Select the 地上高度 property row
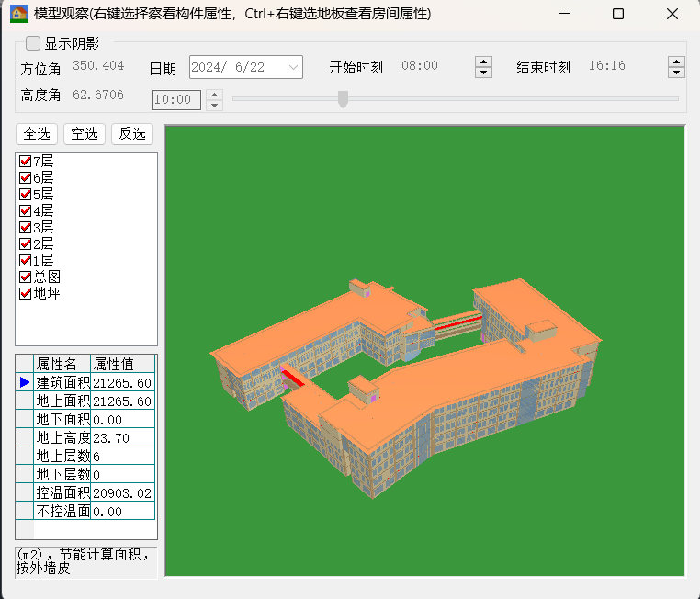Viewport: 700px width, 599px height. pos(85,437)
